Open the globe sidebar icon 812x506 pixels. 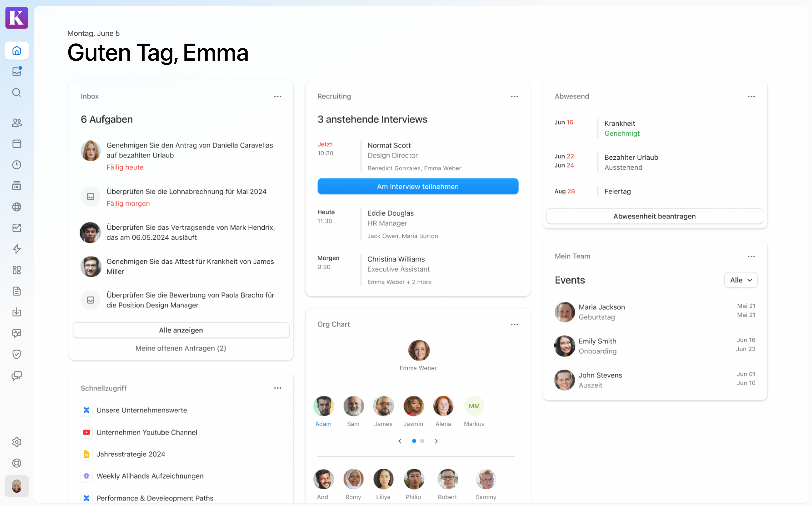click(16, 207)
